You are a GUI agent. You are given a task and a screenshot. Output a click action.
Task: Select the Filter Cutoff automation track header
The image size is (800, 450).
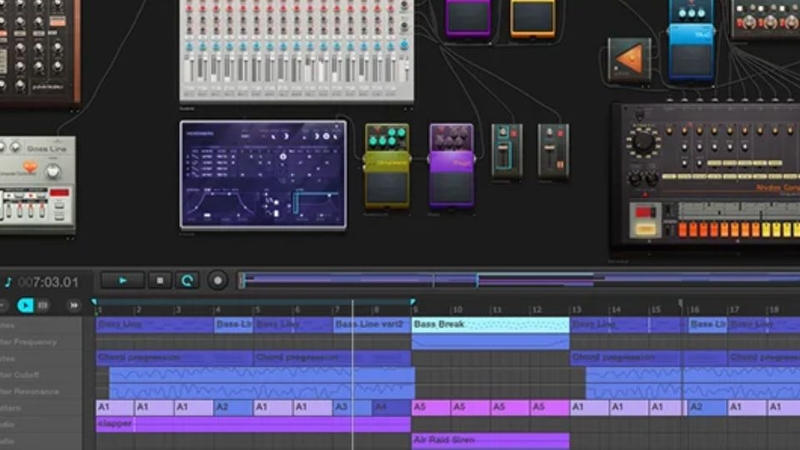tap(41, 375)
